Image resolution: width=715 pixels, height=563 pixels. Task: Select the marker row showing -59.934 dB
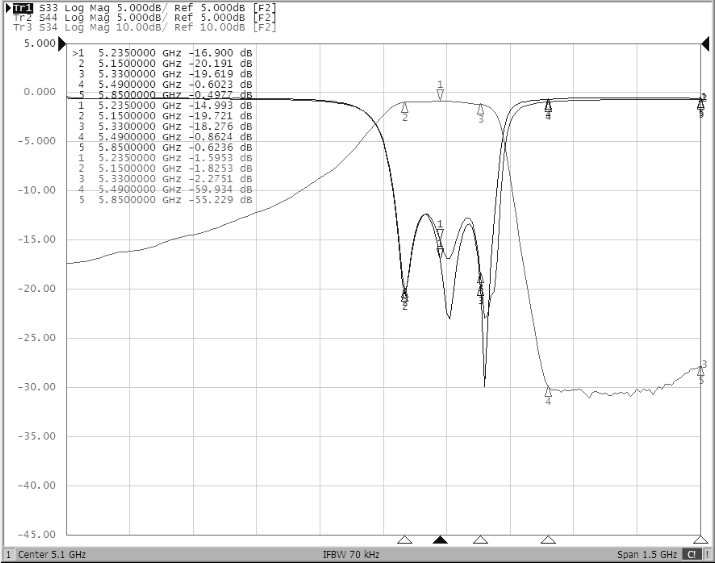[x=165, y=189]
